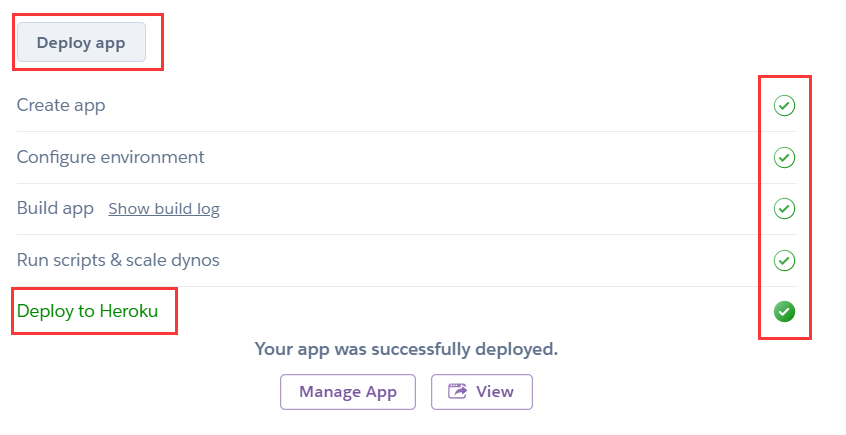This screenshot has height=435, width=846.
Task: Click the word 'Heroku' in the final step
Action: tap(129, 311)
